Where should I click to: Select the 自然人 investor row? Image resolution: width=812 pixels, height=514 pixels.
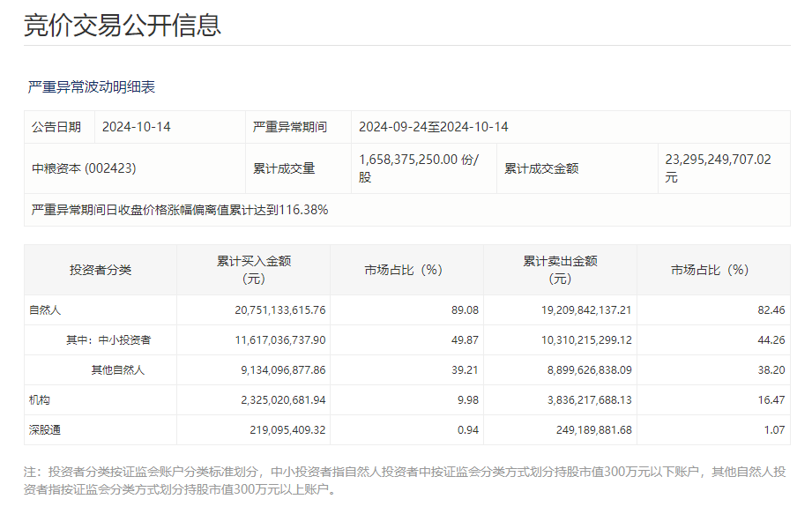46,309
